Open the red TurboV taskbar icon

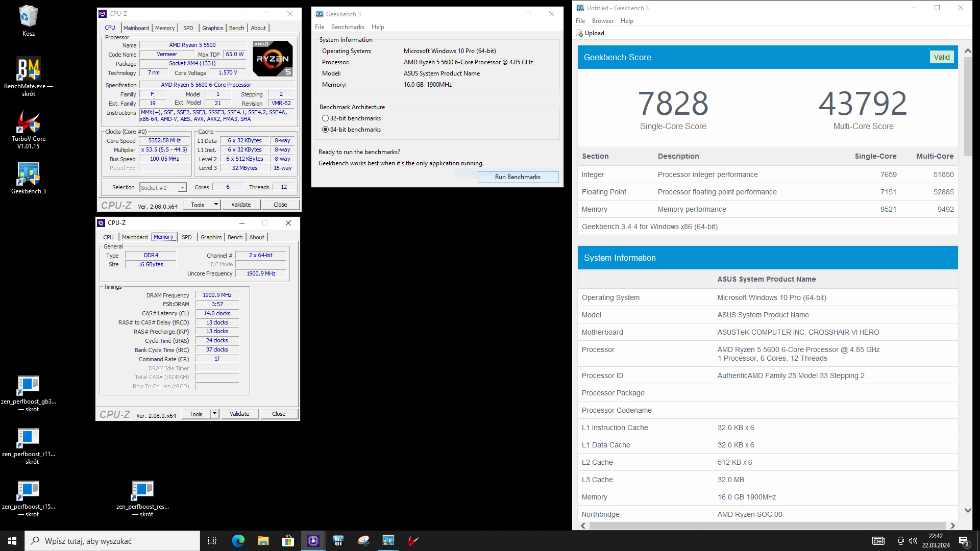pyautogui.click(x=413, y=541)
